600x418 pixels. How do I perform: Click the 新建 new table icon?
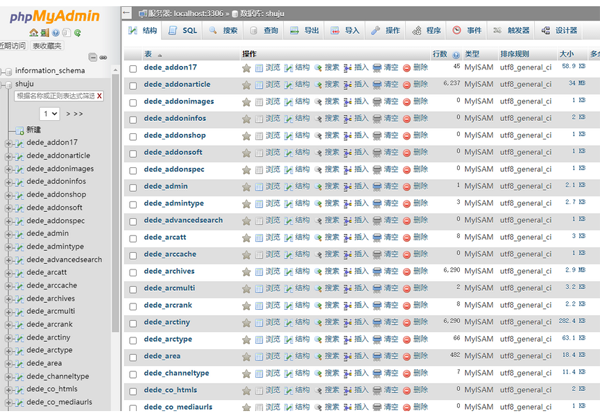click(x=20, y=131)
